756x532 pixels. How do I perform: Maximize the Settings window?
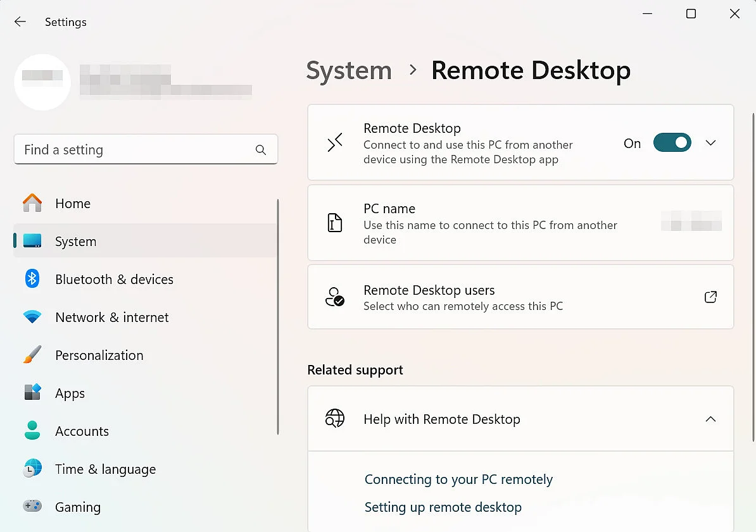691,13
